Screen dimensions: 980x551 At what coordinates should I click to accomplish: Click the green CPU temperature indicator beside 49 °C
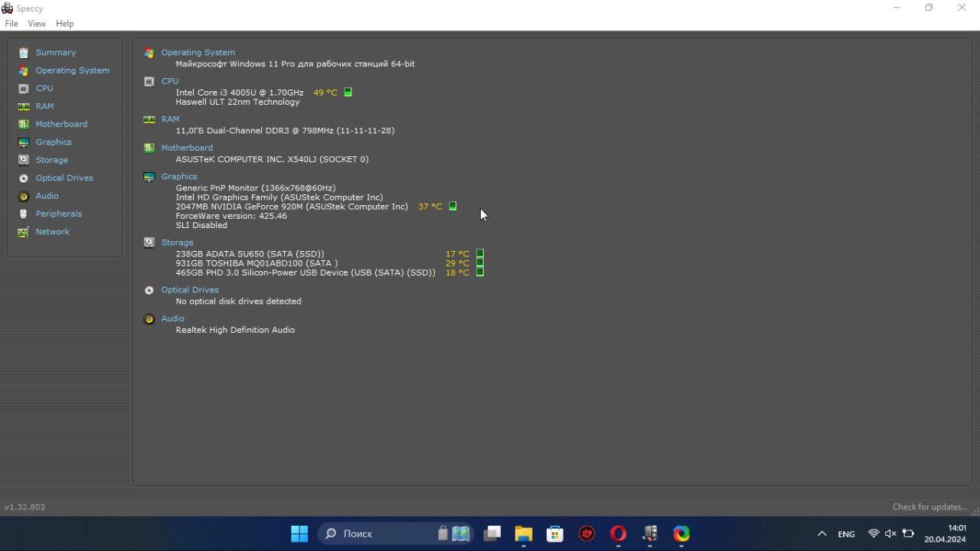(348, 92)
